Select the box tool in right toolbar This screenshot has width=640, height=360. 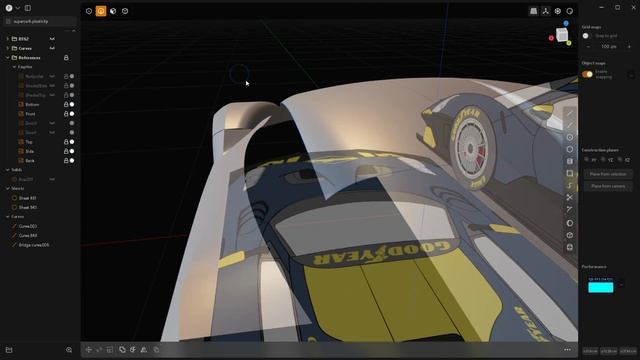pos(570,236)
